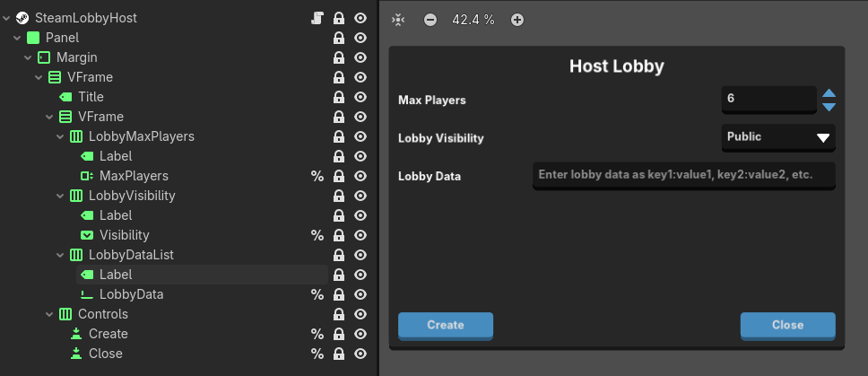
Task: Collapse the LobbyMaxPlayers tree node
Action: click(x=60, y=136)
